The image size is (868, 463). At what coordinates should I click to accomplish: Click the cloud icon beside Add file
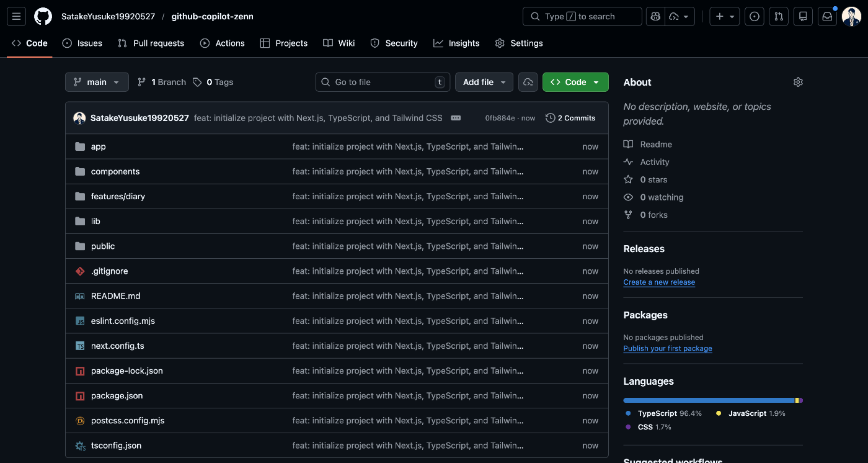[x=528, y=82]
